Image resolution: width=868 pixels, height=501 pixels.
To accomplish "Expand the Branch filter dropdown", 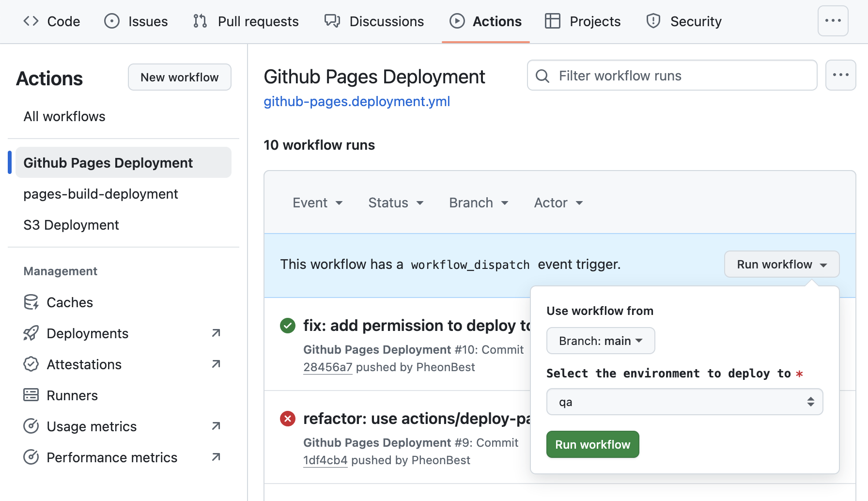I will (479, 203).
